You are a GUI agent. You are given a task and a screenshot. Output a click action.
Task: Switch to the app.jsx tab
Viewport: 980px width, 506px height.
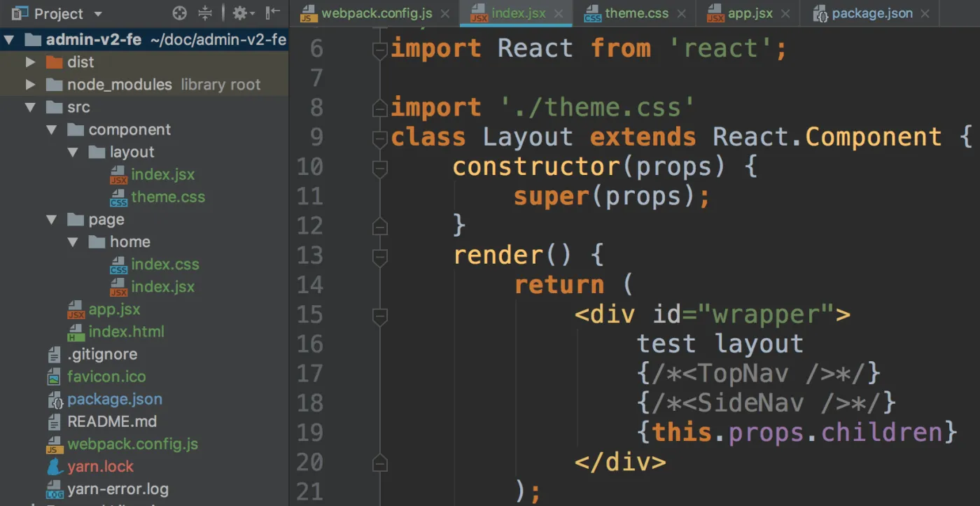point(750,14)
